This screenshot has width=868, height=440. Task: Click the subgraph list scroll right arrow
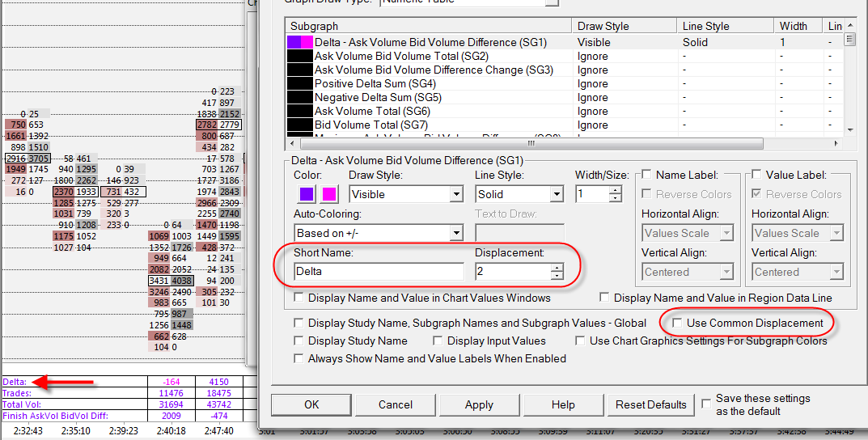tap(836, 143)
